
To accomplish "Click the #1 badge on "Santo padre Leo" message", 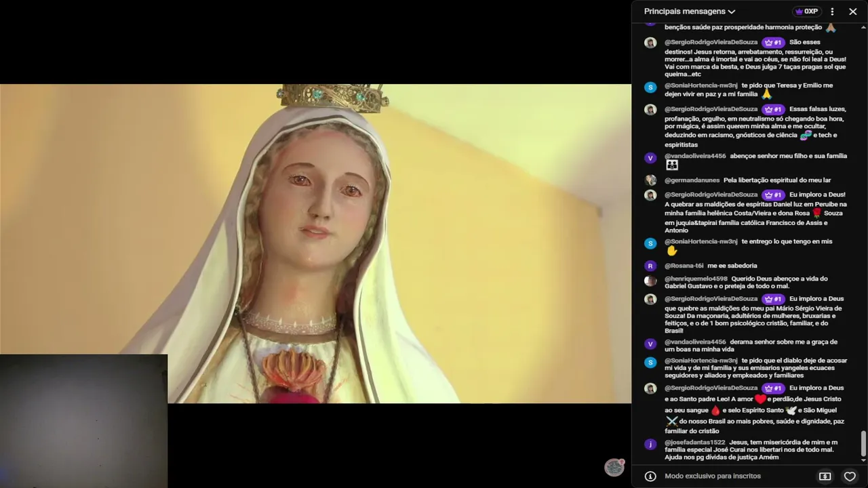I will (773, 388).
